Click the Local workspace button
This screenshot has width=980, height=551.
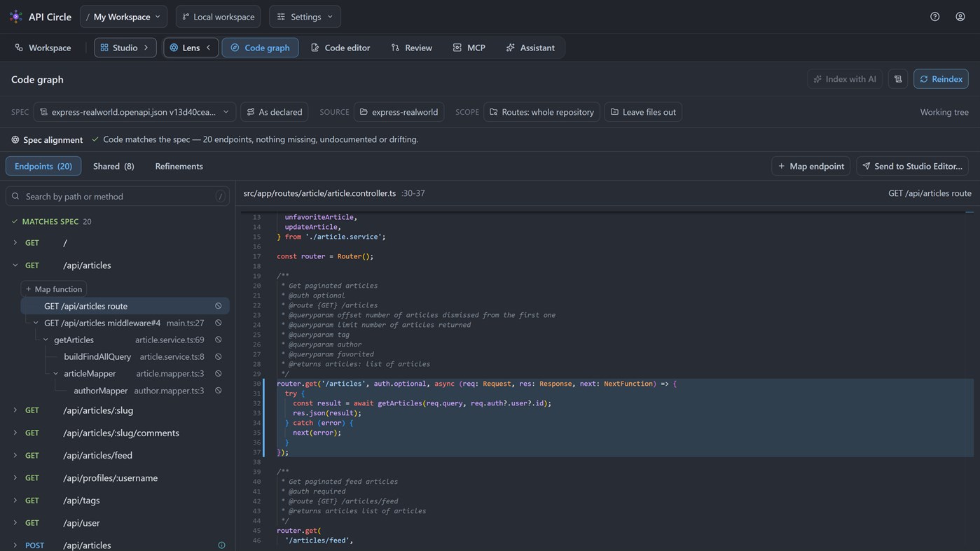tap(218, 17)
